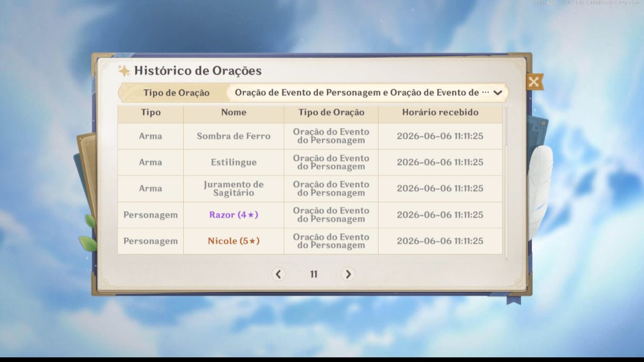
Task: Click the Tipo column header
Action: click(150, 112)
